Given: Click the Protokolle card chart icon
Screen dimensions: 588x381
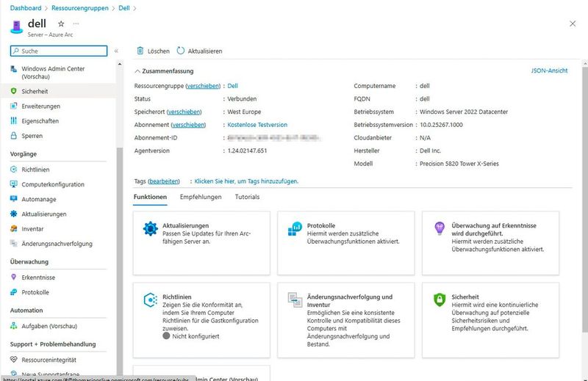Looking at the screenshot, I should (295, 228).
